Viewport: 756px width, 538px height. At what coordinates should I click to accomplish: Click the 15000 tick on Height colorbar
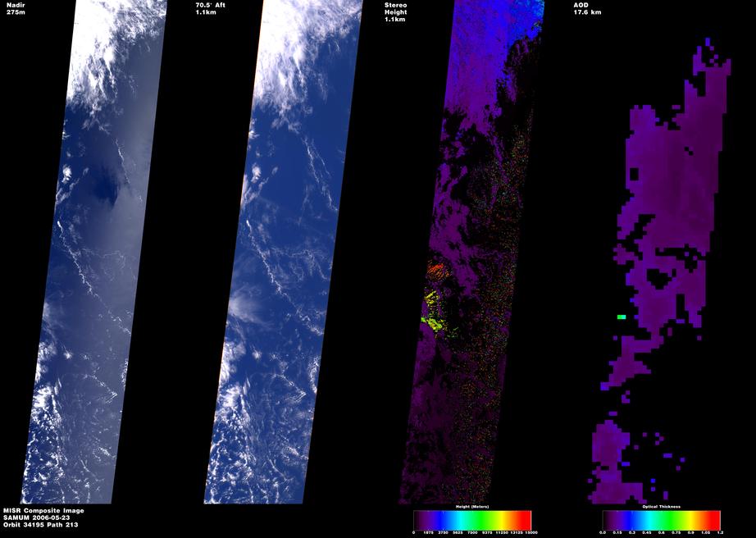[531, 533]
